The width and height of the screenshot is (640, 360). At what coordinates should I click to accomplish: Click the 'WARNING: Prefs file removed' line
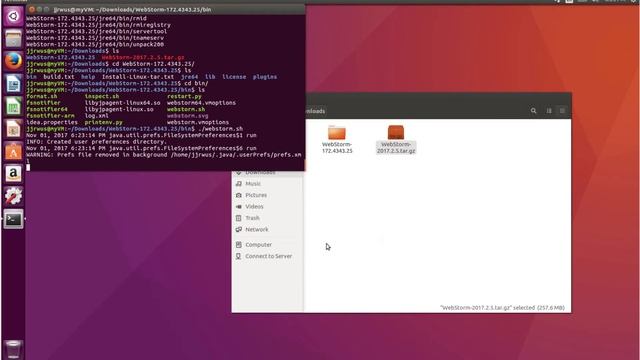point(164,155)
